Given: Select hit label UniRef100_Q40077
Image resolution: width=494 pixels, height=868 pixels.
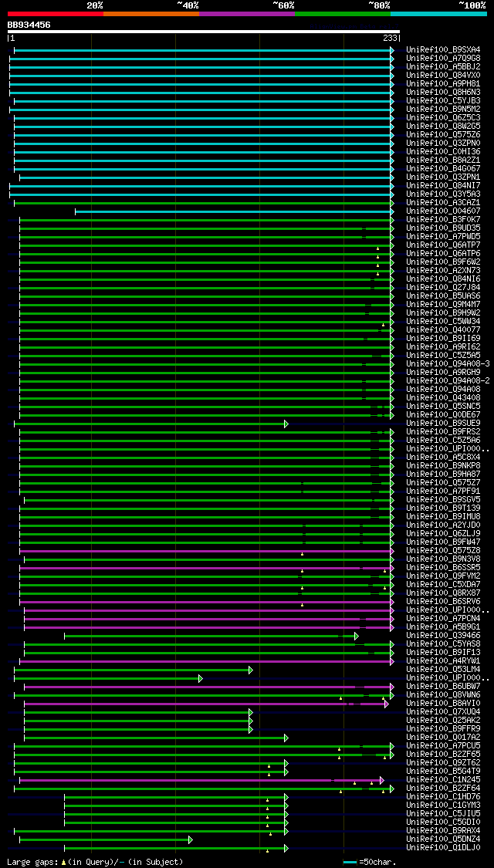Looking at the screenshot, I should point(443,330).
